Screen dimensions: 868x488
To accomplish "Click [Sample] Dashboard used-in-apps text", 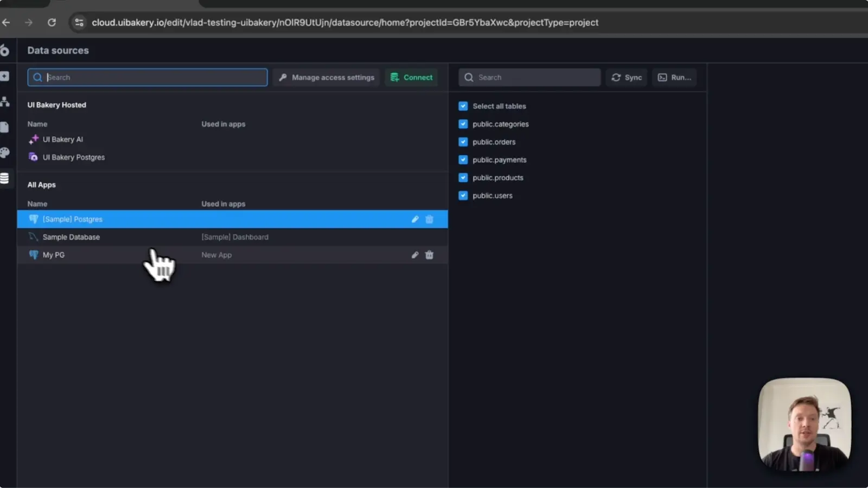I will pyautogui.click(x=235, y=237).
